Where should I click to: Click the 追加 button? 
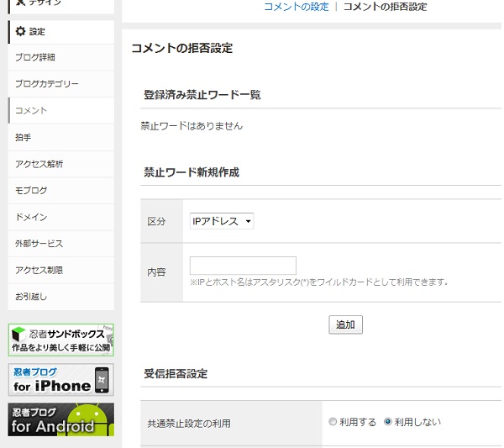[x=345, y=324]
